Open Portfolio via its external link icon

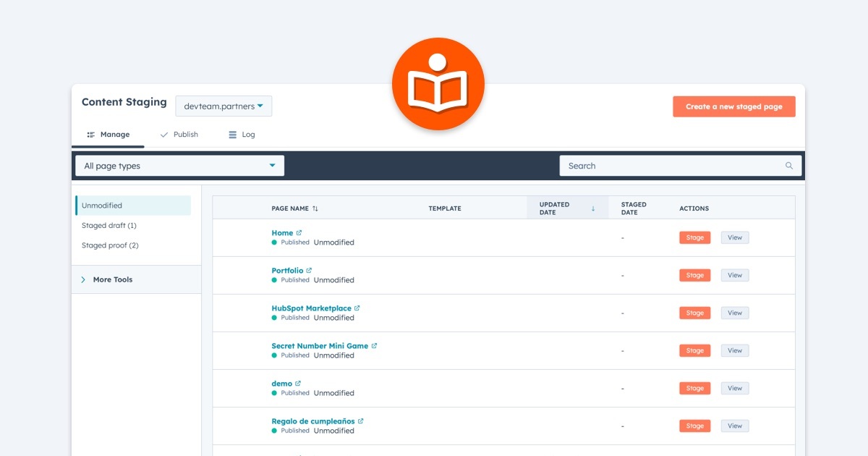pos(308,270)
